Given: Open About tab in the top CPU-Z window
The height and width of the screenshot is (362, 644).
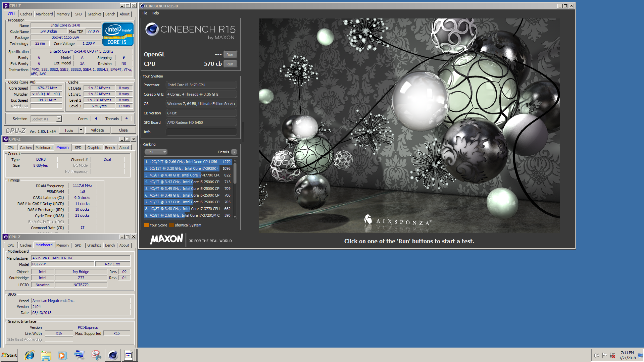Looking at the screenshot, I should point(125,14).
